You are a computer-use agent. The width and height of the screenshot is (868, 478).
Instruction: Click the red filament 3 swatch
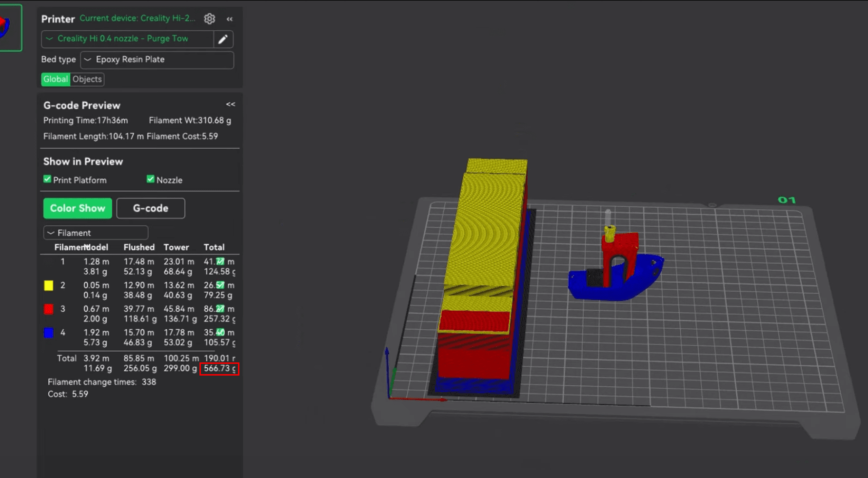49,309
